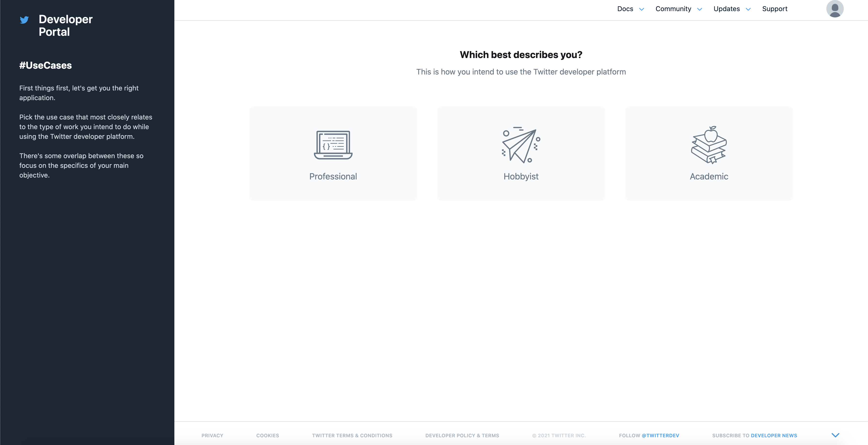Subscribe via Developer News link

tap(774, 435)
